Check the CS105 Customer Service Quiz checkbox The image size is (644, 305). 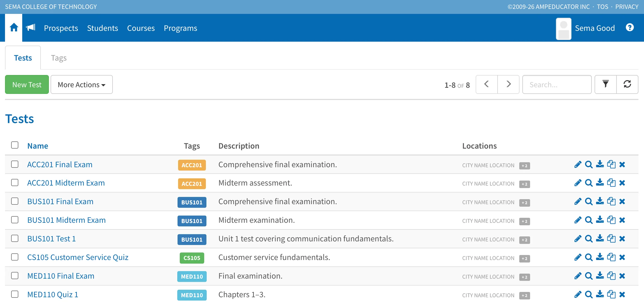(15, 257)
